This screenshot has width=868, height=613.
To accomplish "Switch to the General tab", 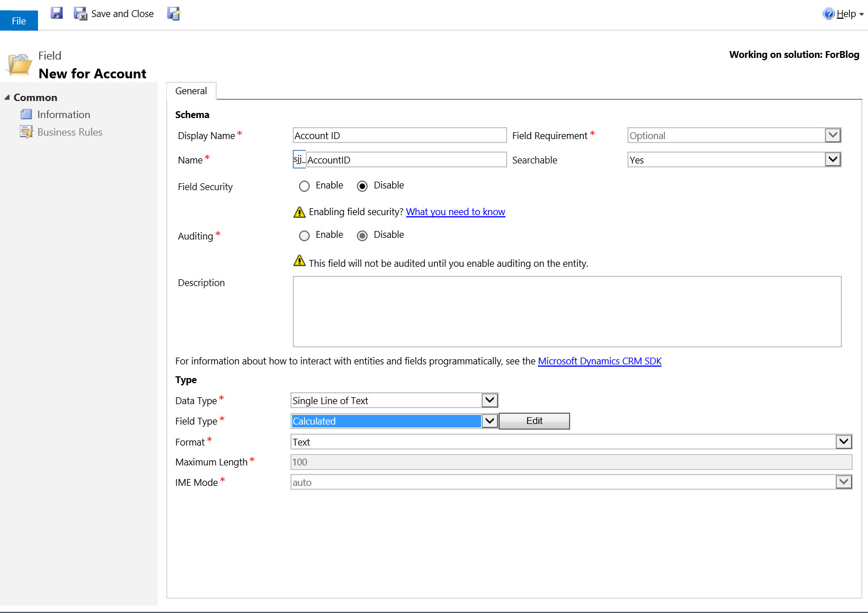I will point(191,91).
